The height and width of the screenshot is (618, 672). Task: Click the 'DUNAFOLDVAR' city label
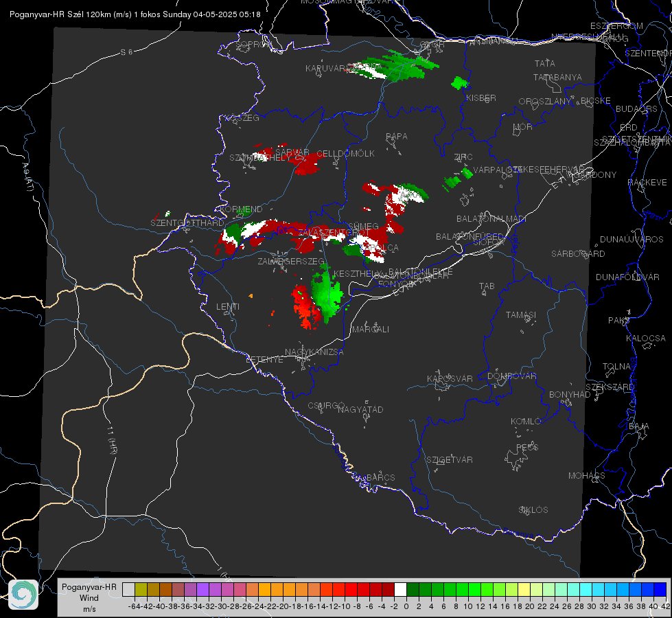[x=627, y=277]
